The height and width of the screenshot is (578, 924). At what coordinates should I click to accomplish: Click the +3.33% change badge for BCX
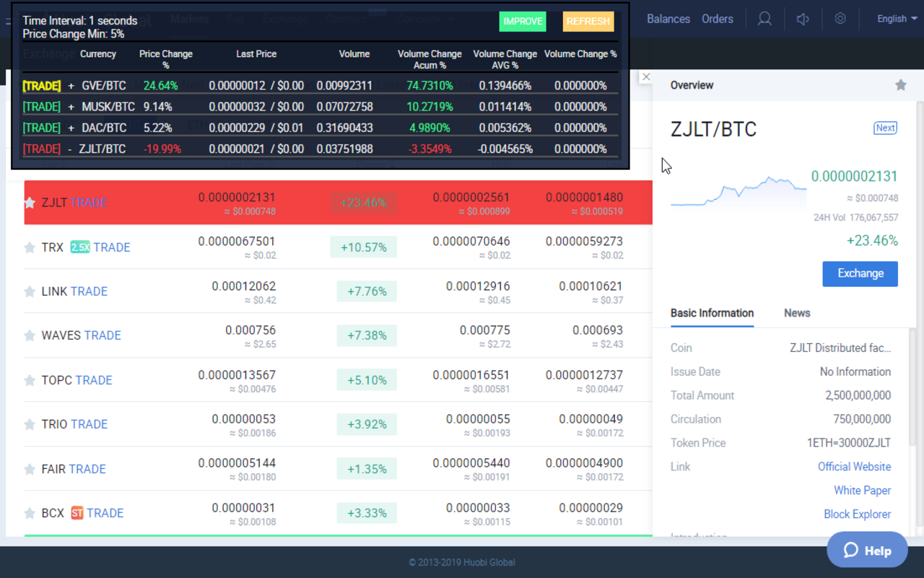(367, 513)
